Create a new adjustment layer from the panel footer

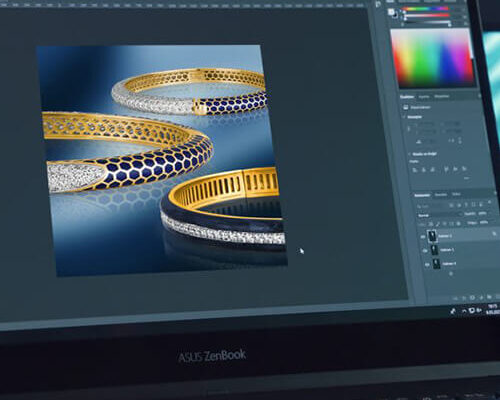[x=481, y=297]
